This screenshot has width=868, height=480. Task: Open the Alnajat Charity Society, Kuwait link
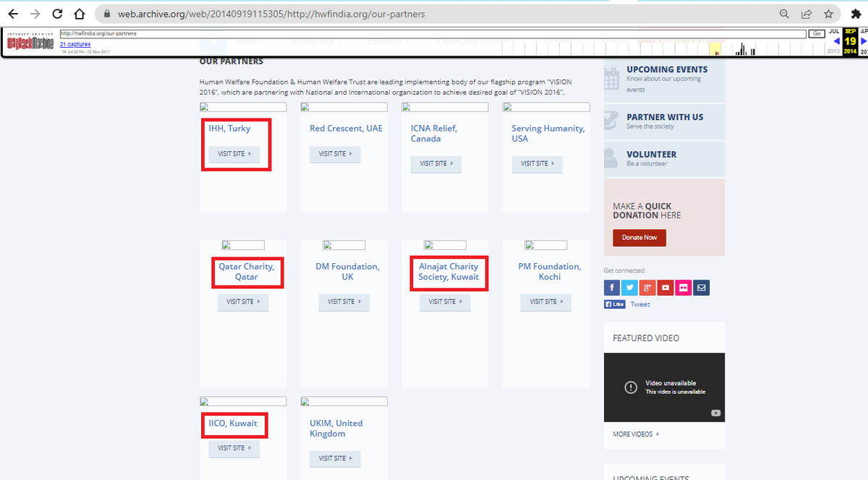(x=448, y=272)
